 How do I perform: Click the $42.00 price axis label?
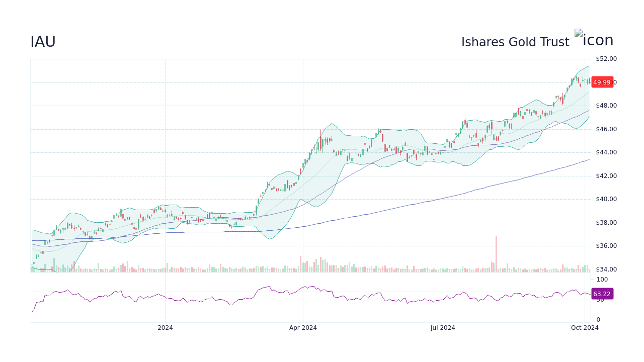pyautogui.click(x=606, y=176)
